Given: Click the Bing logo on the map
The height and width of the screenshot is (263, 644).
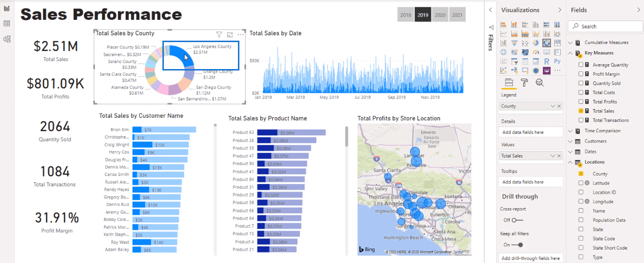Looking at the screenshot, I should (367, 249).
